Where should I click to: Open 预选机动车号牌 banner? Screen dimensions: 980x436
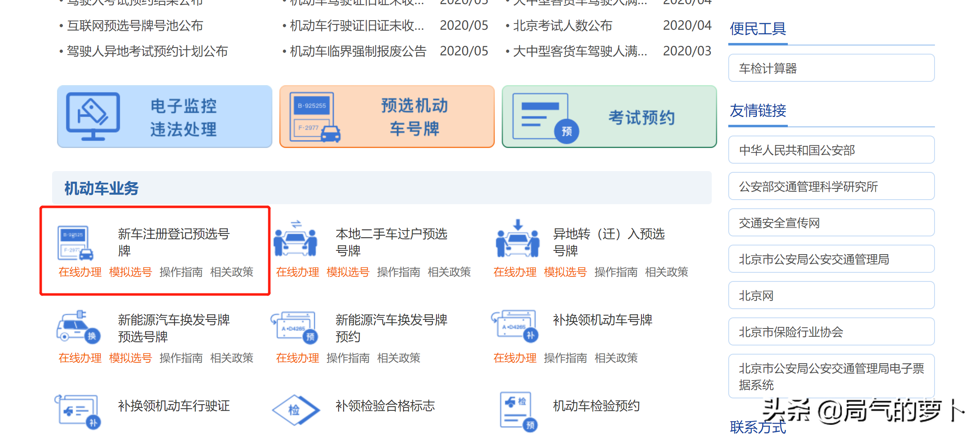(x=387, y=117)
